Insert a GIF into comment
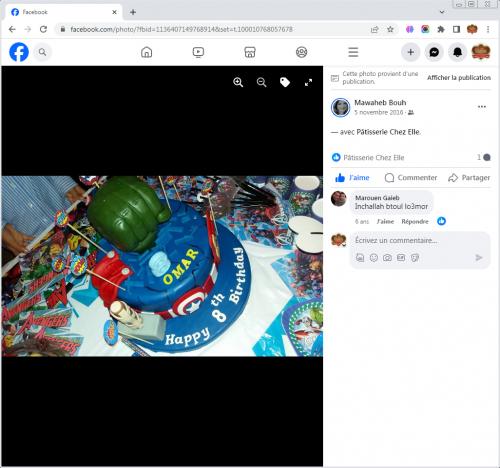This screenshot has height=468, width=500. pos(401,257)
